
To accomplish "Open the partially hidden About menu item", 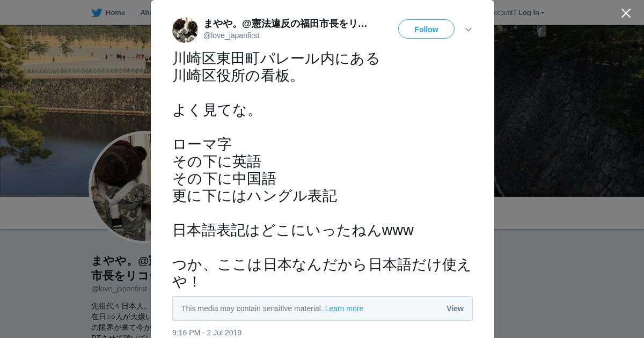I will pos(145,13).
